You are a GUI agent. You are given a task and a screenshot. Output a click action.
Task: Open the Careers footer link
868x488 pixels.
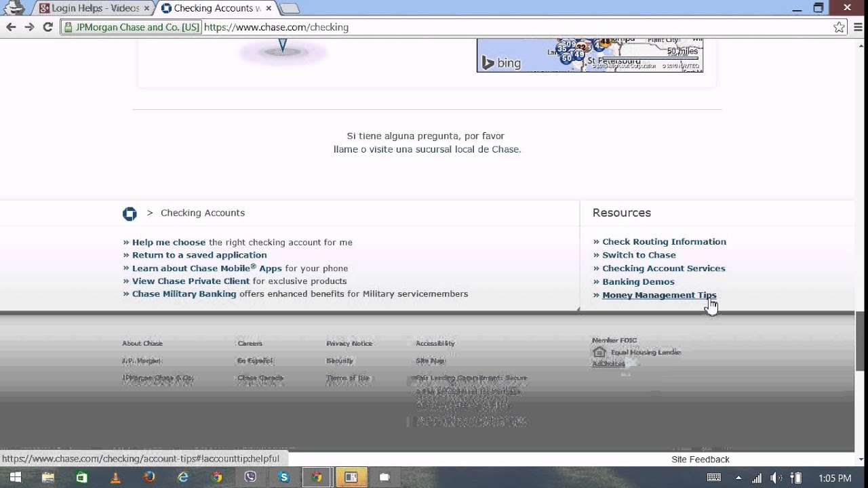click(250, 344)
